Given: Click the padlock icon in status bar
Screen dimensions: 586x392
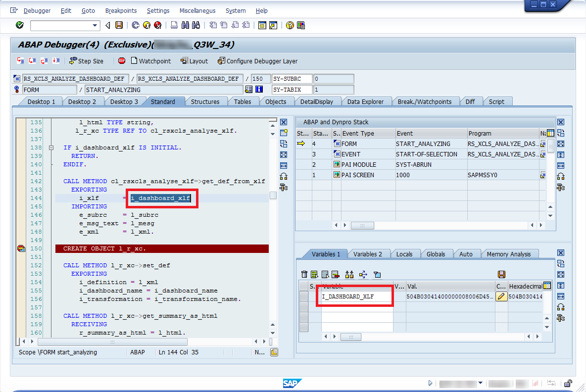Looking at the screenshot, I should [x=568, y=383].
